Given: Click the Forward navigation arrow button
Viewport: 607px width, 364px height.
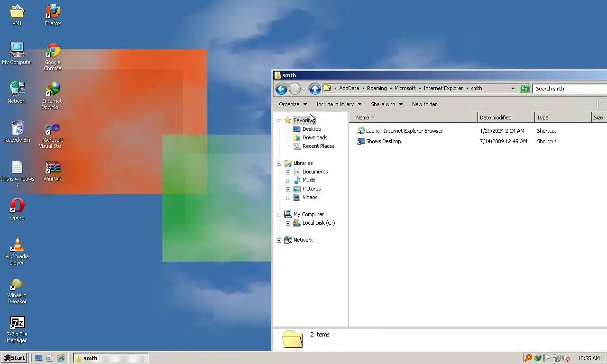Looking at the screenshot, I should click(294, 89).
